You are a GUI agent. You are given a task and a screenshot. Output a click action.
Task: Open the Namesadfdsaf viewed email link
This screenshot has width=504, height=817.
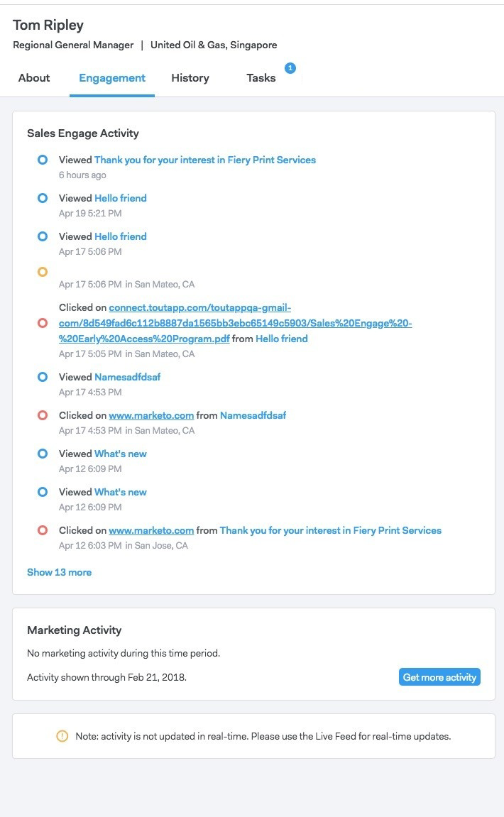pyautogui.click(x=128, y=377)
